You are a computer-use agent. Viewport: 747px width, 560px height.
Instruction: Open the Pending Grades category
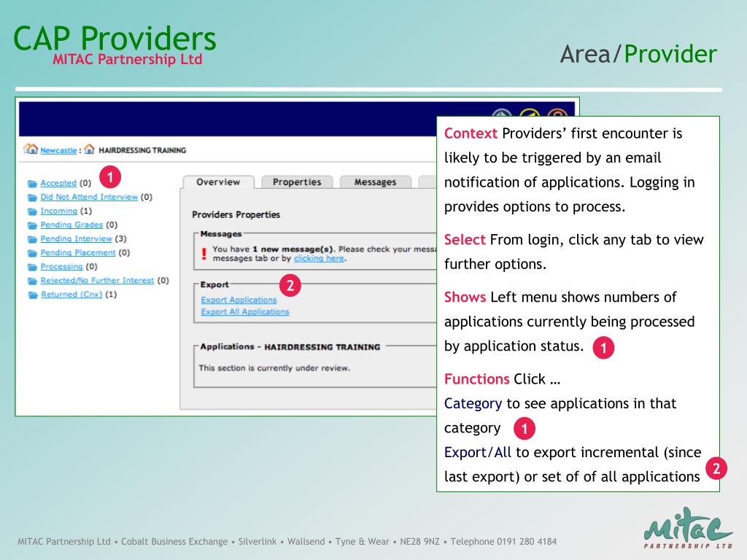point(71,225)
